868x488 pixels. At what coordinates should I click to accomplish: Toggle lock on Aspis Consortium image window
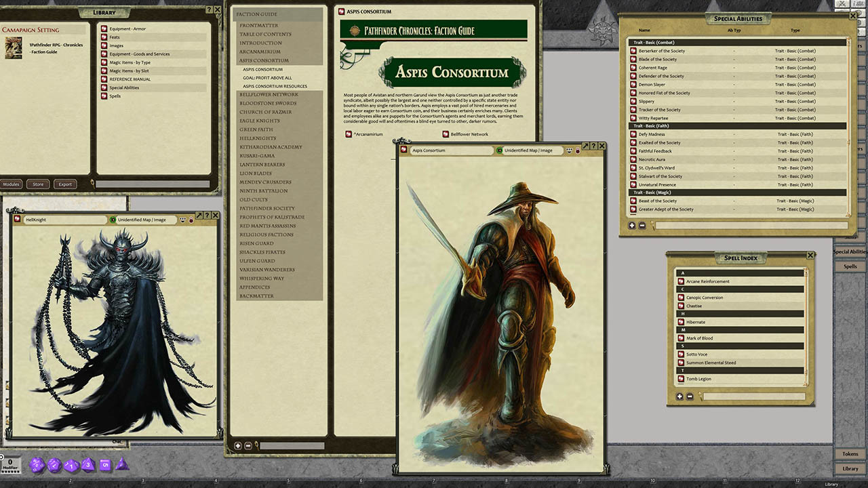point(578,150)
